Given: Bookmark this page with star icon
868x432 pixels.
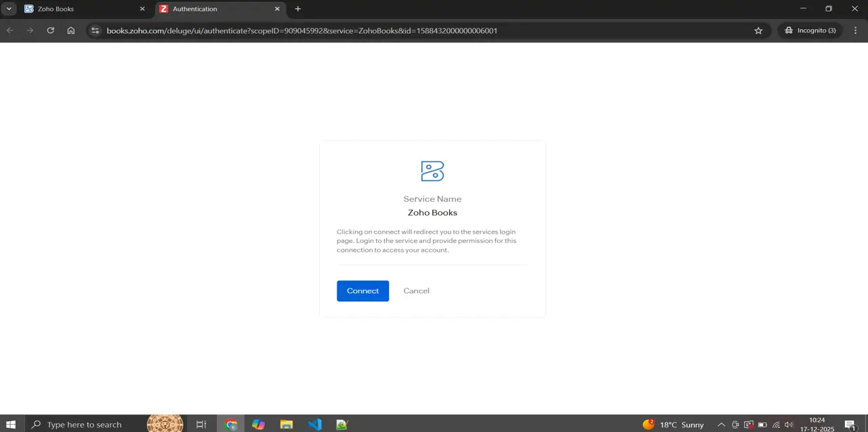Looking at the screenshot, I should pyautogui.click(x=758, y=30).
